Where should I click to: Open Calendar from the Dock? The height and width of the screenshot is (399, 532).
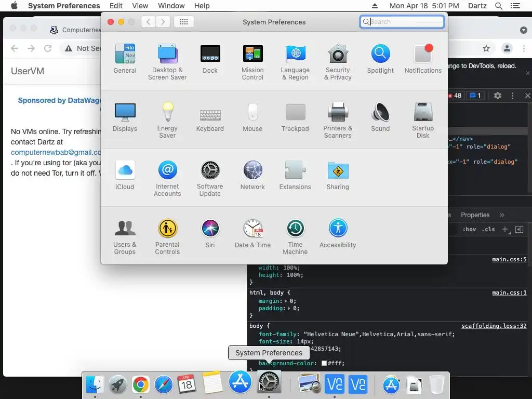[x=187, y=384]
